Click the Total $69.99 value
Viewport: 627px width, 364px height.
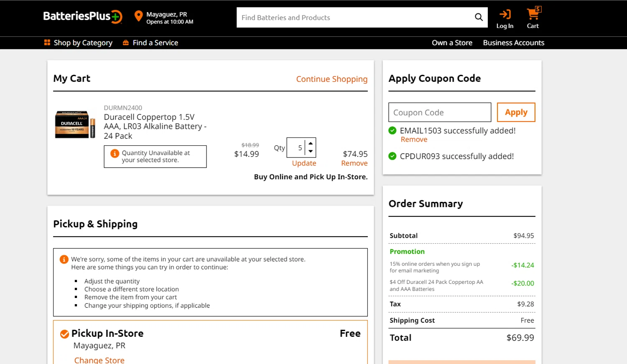(x=520, y=338)
